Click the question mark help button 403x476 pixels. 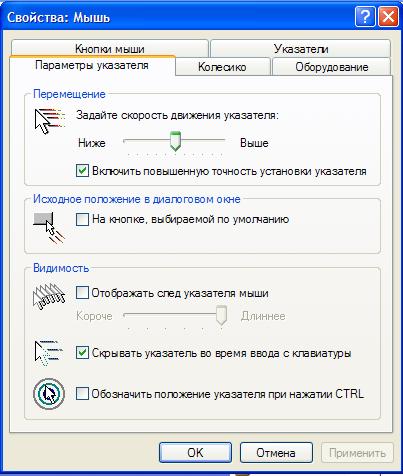[x=365, y=17]
